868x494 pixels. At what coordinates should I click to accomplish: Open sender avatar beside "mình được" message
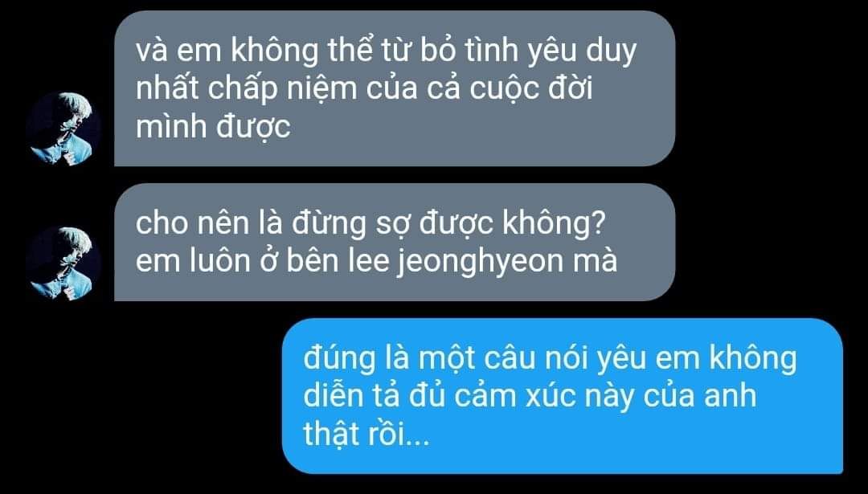[63, 129]
